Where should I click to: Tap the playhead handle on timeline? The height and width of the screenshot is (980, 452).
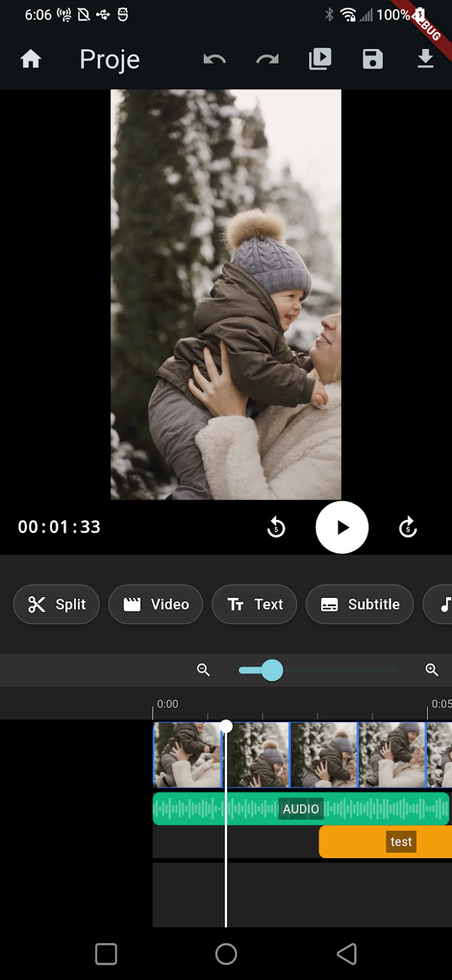pyautogui.click(x=226, y=726)
